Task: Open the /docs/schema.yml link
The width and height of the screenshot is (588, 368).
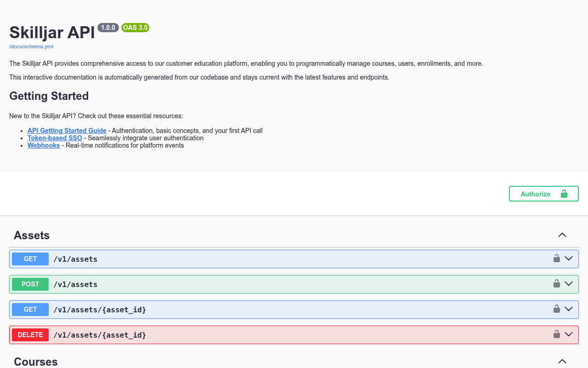Action: (31, 46)
